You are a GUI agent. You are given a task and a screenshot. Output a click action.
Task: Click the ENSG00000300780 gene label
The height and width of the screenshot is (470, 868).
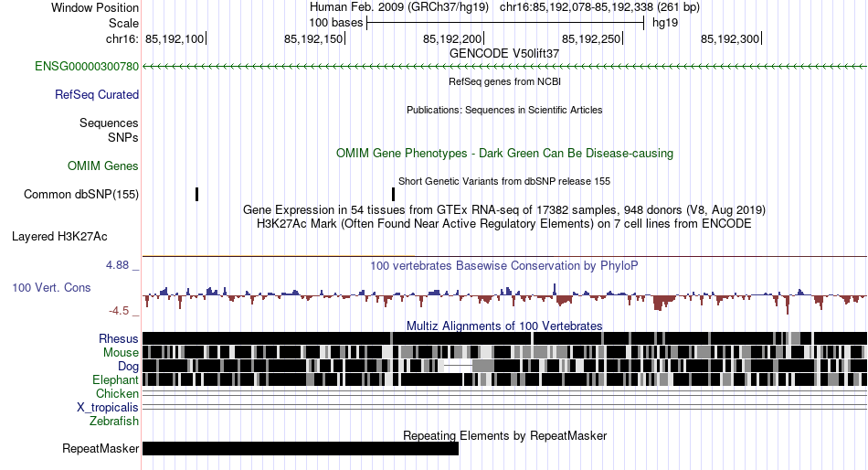[x=87, y=67]
